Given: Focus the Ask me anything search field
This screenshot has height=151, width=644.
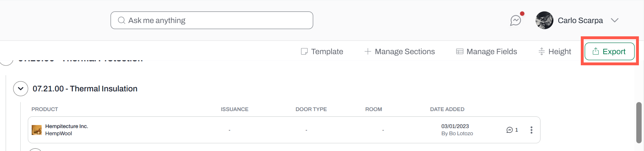Looking at the screenshot, I should [x=212, y=20].
